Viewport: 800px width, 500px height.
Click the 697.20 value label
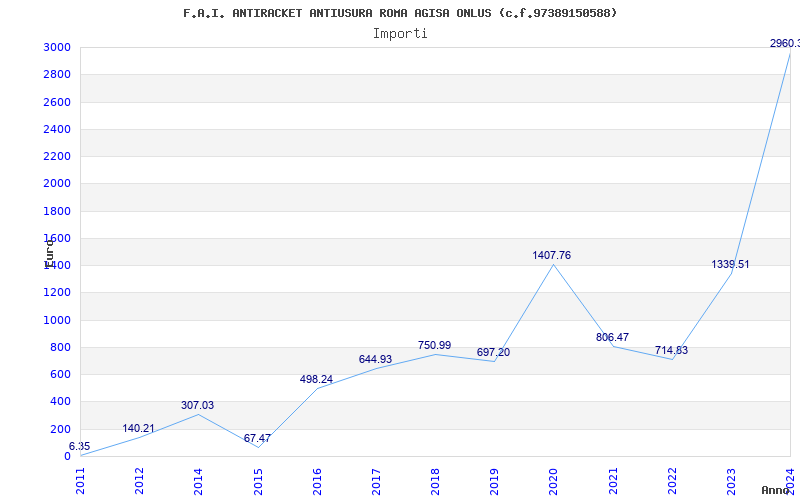493,352
